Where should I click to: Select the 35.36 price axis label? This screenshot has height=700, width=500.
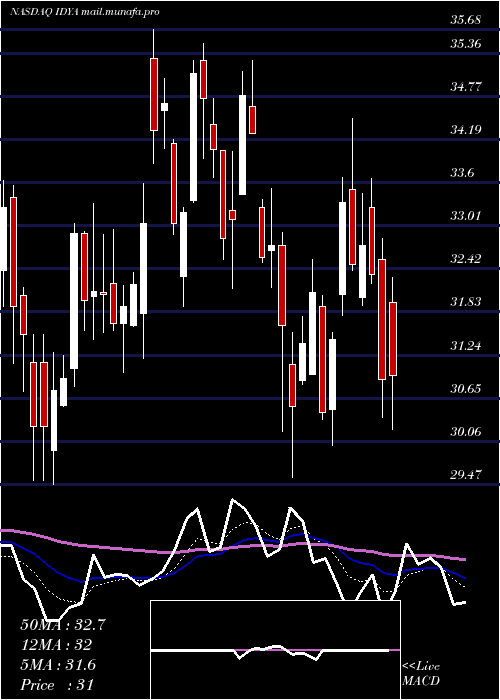[x=466, y=44]
